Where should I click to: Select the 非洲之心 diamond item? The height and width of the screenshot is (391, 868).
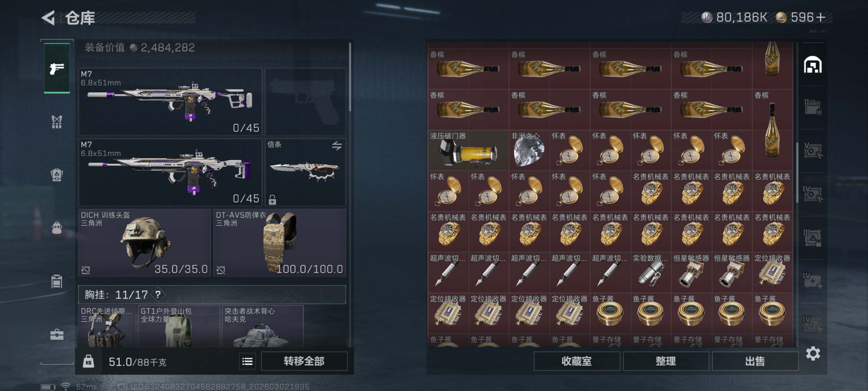coord(529,151)
